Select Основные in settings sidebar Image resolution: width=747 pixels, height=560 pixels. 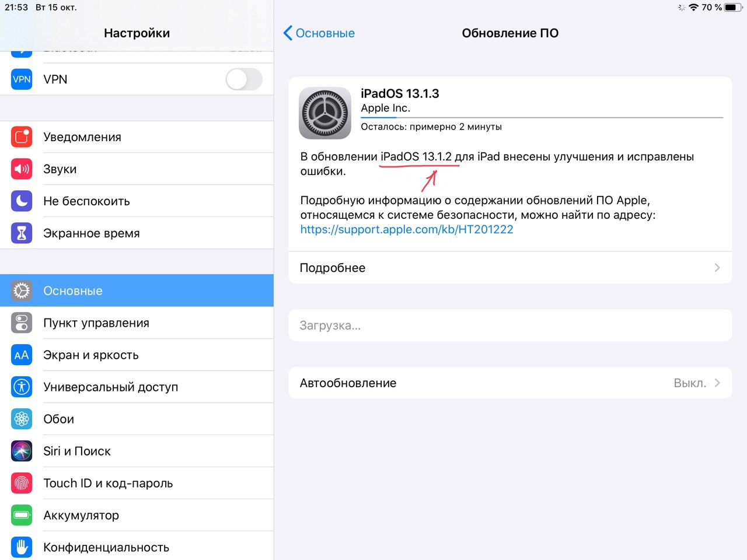[137, 290]
